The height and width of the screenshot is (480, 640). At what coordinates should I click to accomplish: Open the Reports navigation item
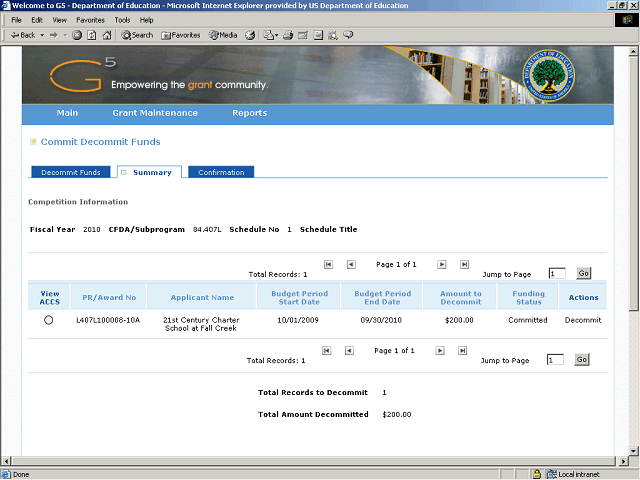click(250, 113)
